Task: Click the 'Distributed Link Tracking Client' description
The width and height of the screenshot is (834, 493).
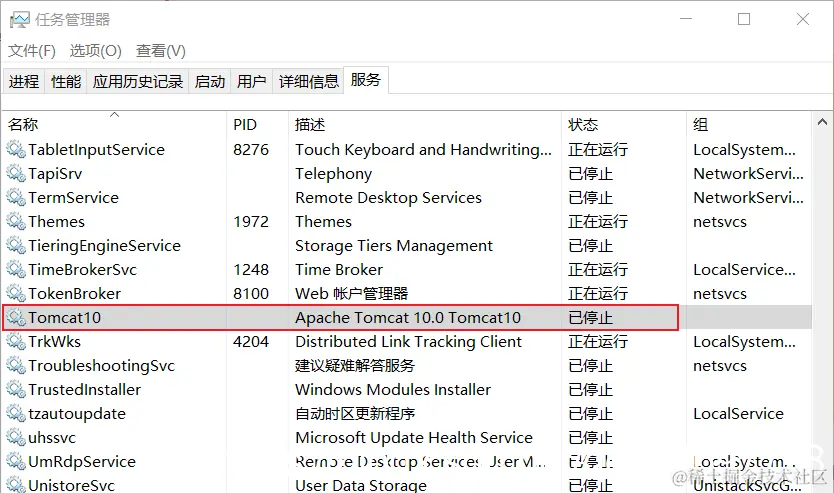Action: 408,341
